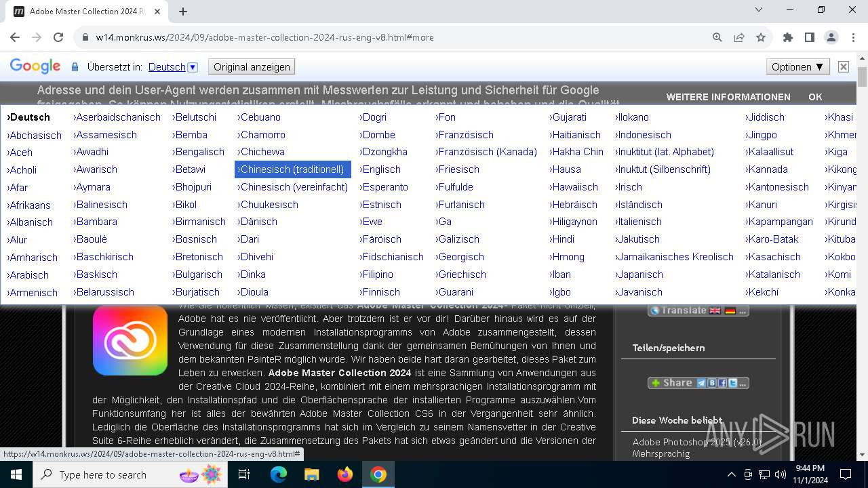This screenshot has width=868, height=488.
Task: Open the Extensions puzzle icon
Action: point(788,37)
